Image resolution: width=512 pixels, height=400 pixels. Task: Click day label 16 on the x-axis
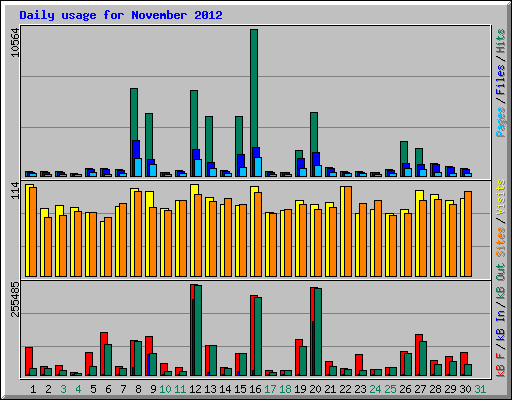coord(255,389)
